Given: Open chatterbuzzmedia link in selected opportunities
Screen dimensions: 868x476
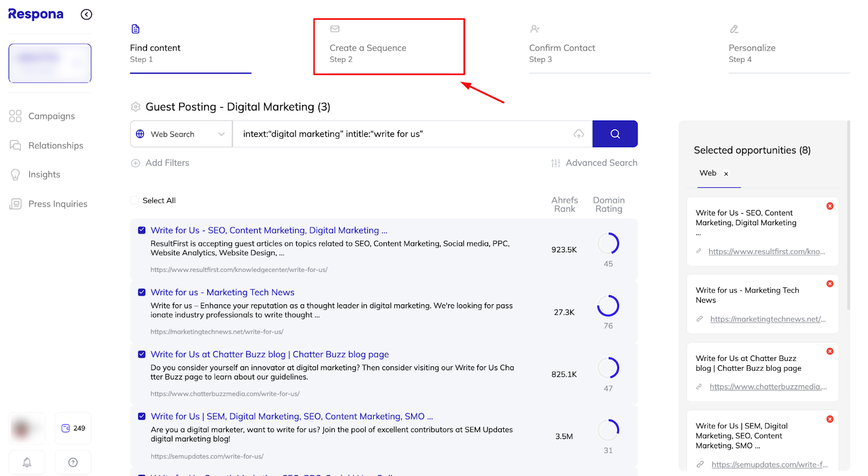Looking at the screenshot, I should pyautogui.click(x=768, y=387).
